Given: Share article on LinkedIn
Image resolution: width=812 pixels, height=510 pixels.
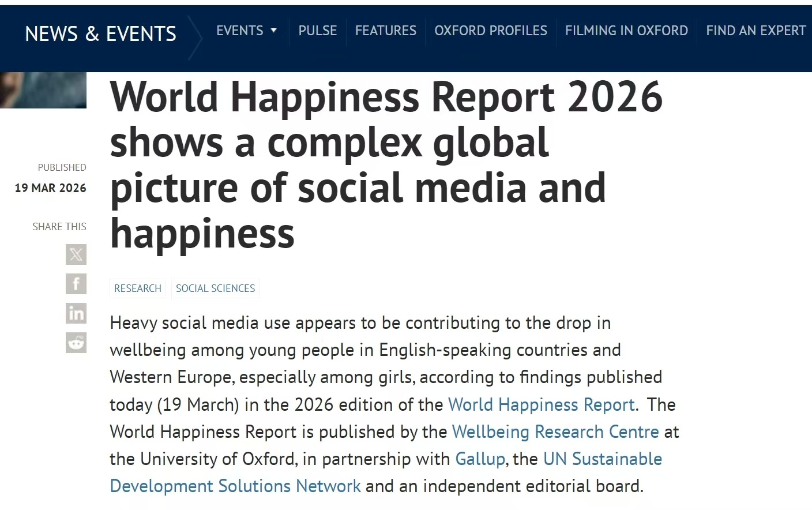Looking at the screenshot, I should [x=76, y=313].
